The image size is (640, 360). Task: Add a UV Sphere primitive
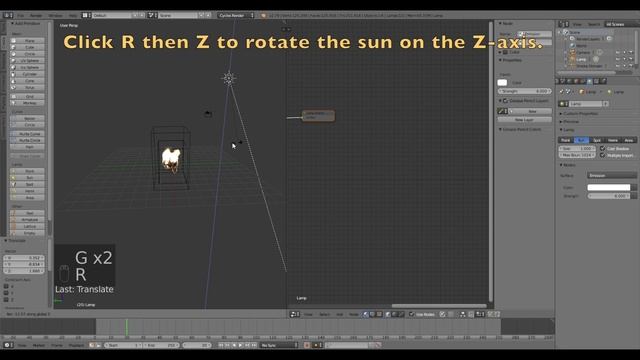click(x=28, y=60)
